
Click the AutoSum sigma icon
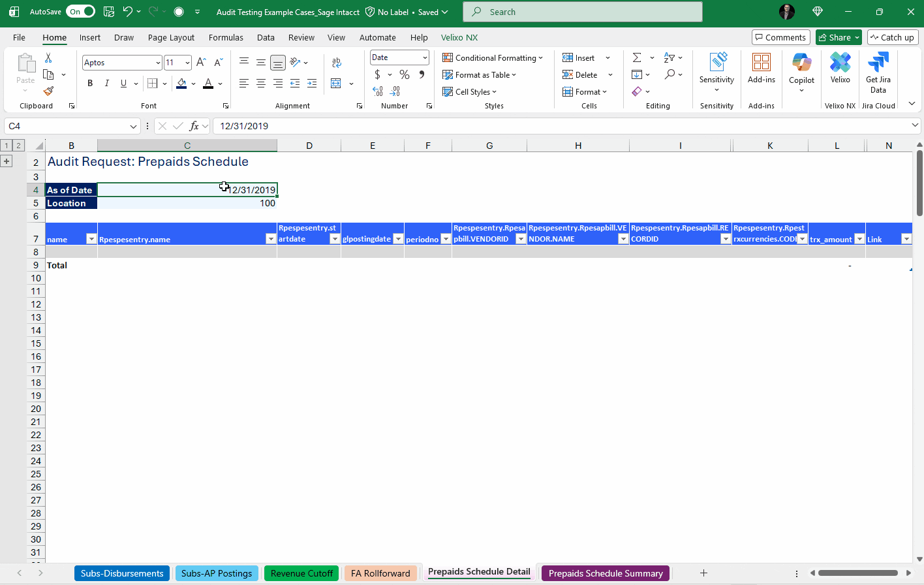click(637, 57)
